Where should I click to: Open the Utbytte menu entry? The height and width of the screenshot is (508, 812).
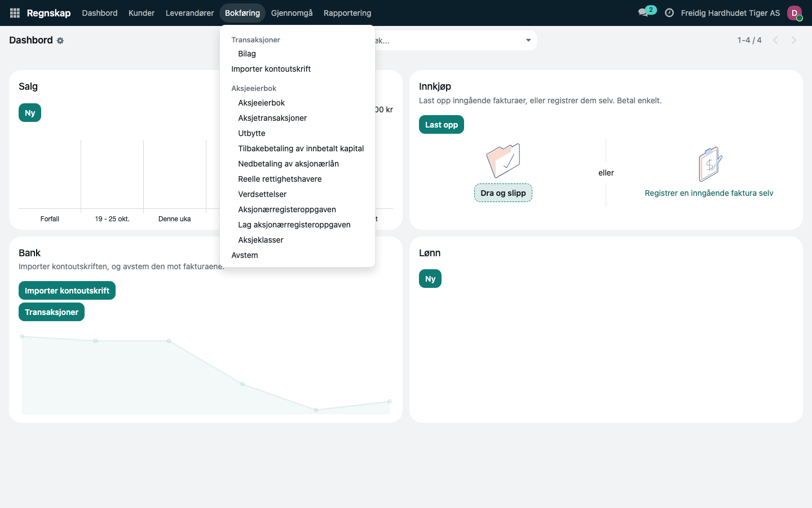[x=298, y=133]
